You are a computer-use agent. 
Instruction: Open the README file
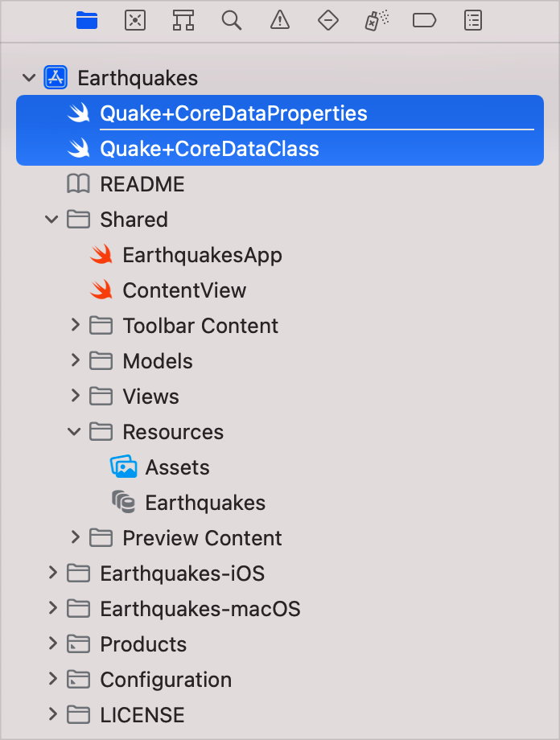142,183
